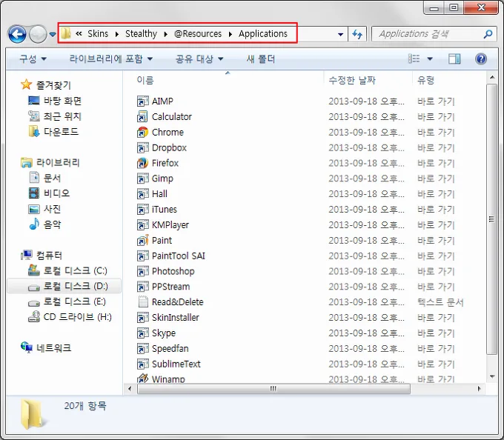Select the PPStream shortcut icon

tap(143, 287)
